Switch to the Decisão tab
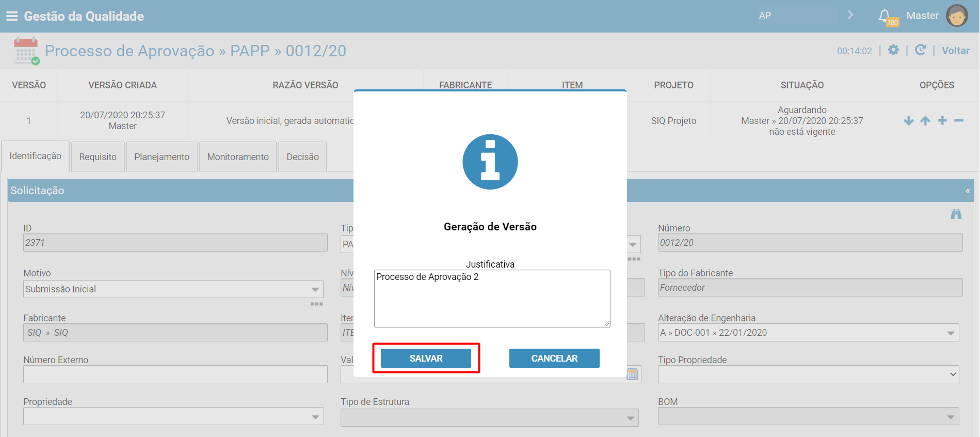The width and height of the screenshot is (980, 437). [302, 157]
